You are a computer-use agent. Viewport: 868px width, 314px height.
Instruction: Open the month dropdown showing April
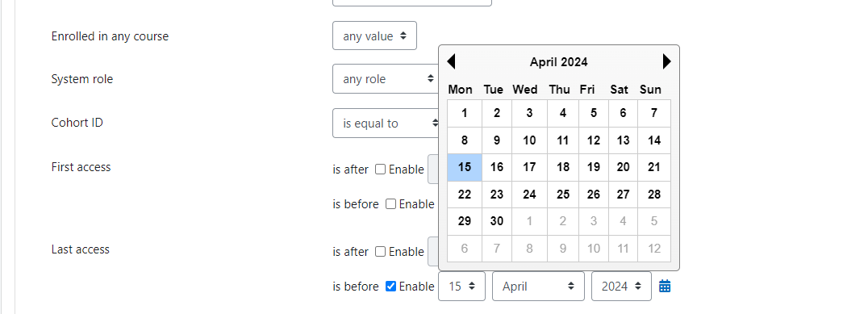(x=538, y=287)
